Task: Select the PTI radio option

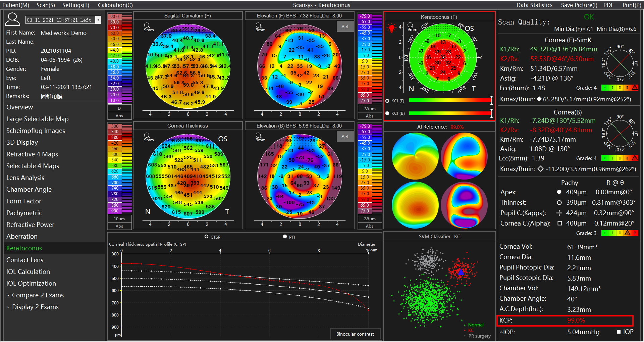Action: pyautogui.click(x=285, y=237)
